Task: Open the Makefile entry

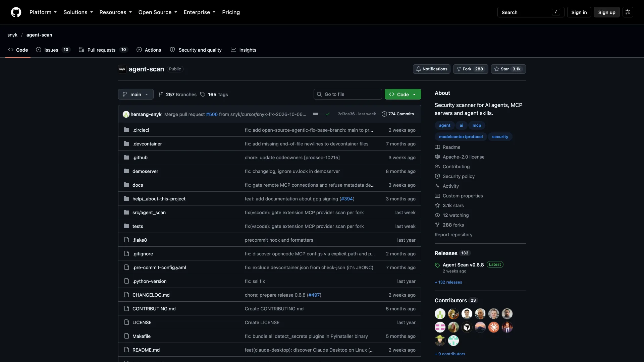Action: click(142, 336)
